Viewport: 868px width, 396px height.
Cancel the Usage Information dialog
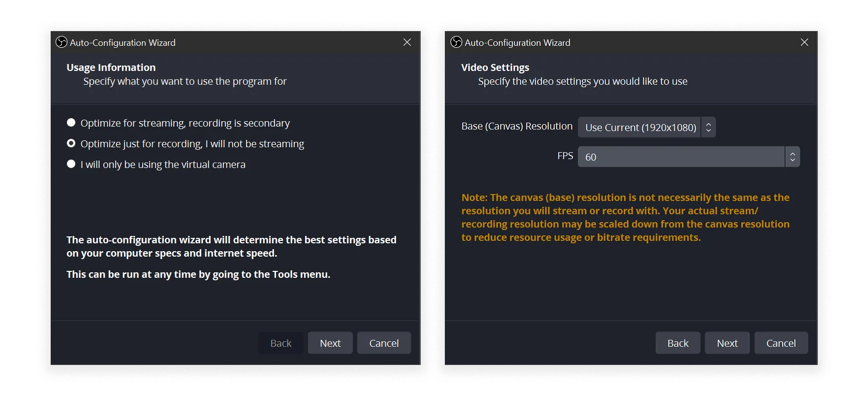coord(384,343)
